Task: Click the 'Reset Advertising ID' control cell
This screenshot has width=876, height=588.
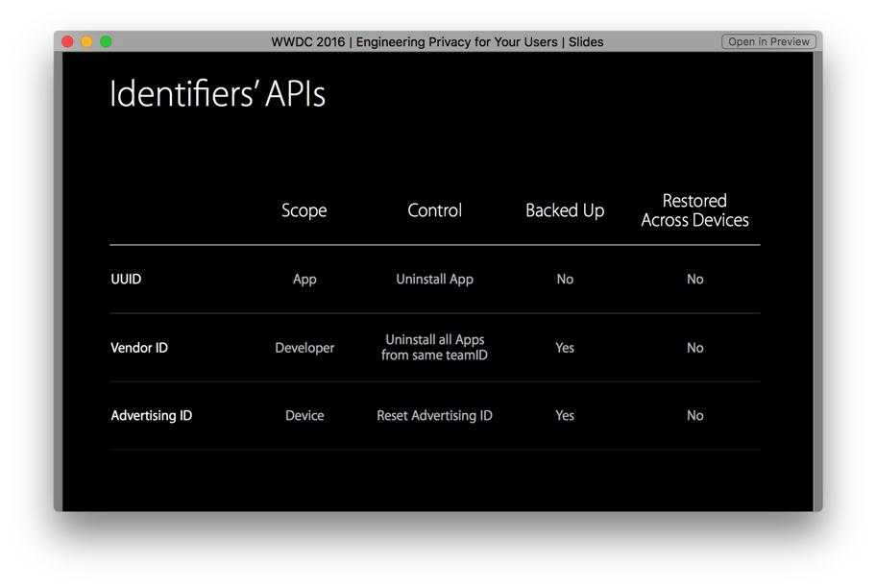Action: coord(435,415)
